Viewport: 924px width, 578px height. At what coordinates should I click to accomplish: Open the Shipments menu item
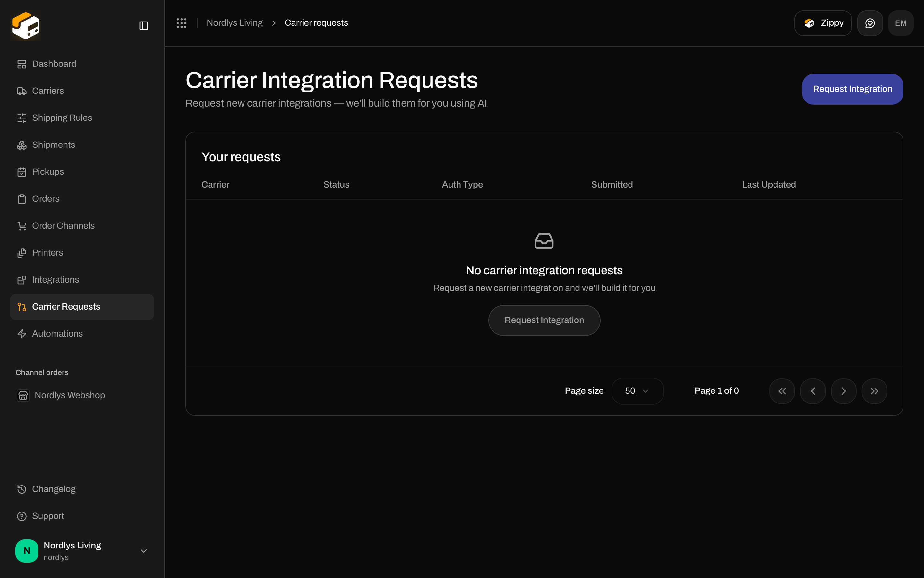[82, 145]
